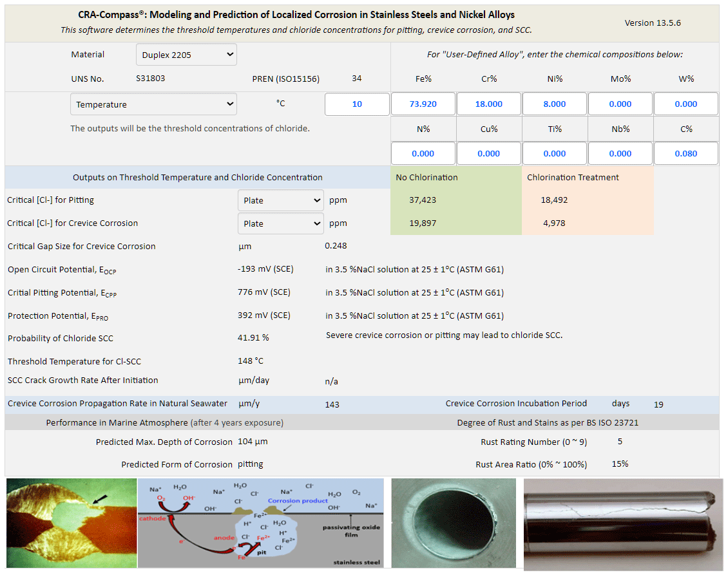Click the Fe% input field 73.920
The width and height of the screenshot is (728, 573).
[423, 104]
